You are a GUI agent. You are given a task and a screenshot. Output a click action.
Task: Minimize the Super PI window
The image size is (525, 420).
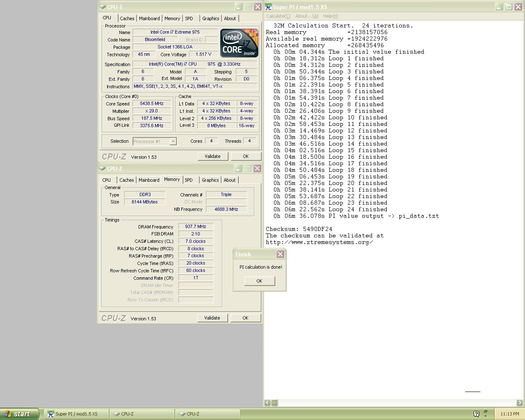pyautogui.click(x=499, y=7)
